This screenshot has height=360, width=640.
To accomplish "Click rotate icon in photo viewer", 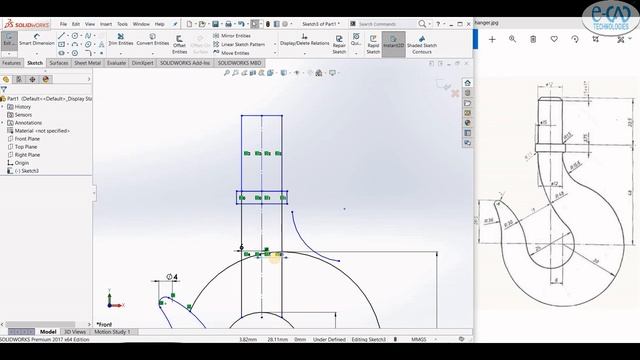I will tap(575, 39).
